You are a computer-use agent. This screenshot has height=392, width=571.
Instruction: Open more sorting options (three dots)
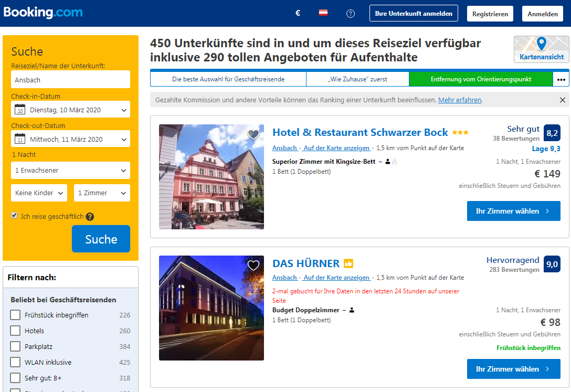point(561,79)
